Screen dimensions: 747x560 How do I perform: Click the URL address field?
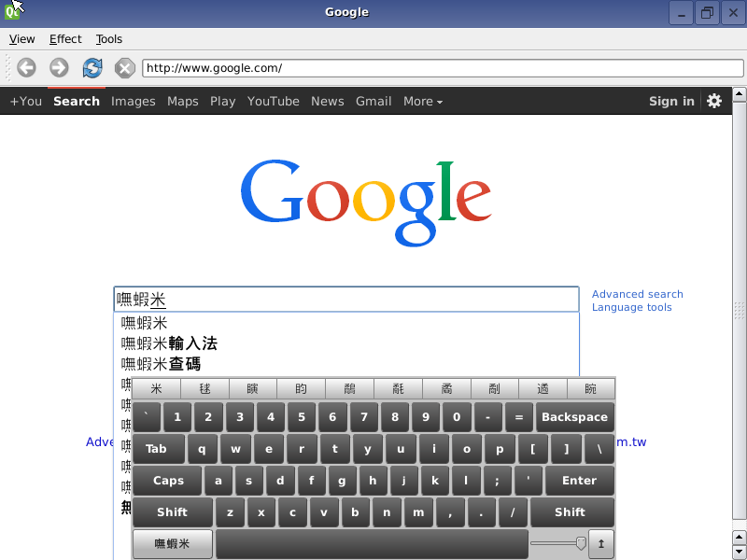tap(443, 68)
